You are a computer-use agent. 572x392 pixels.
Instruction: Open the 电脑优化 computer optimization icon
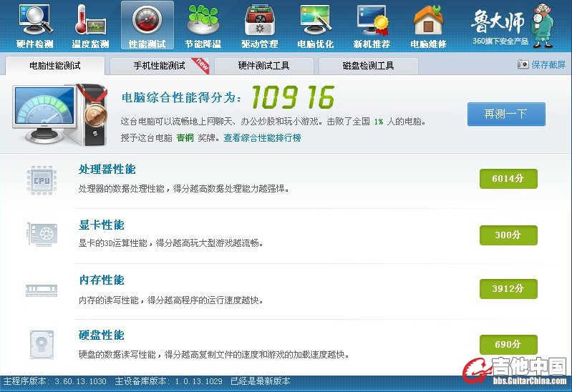click(315, 26)
